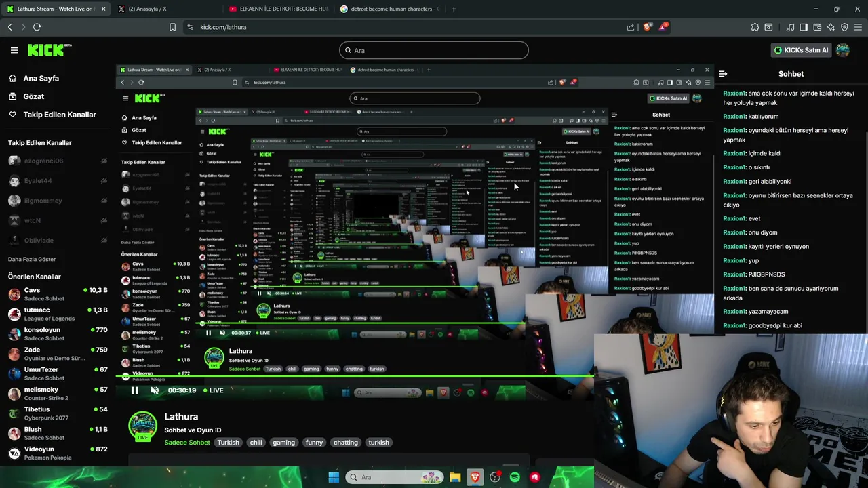Image resolution: width=868 pixels, height=488 pixels.
Task: Switch to ELRAENN İLE DETROIT tab
Action: [x=278, y=9]
